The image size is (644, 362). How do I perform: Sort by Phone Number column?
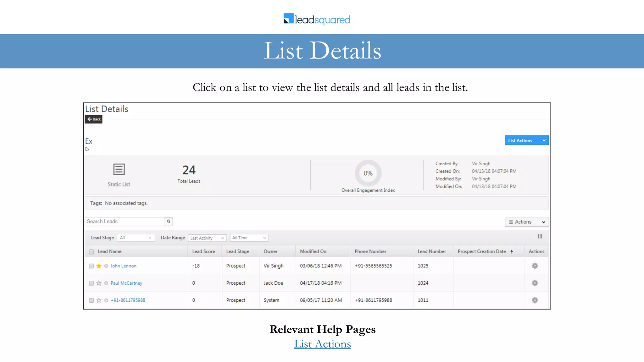(x=370, y=251)
